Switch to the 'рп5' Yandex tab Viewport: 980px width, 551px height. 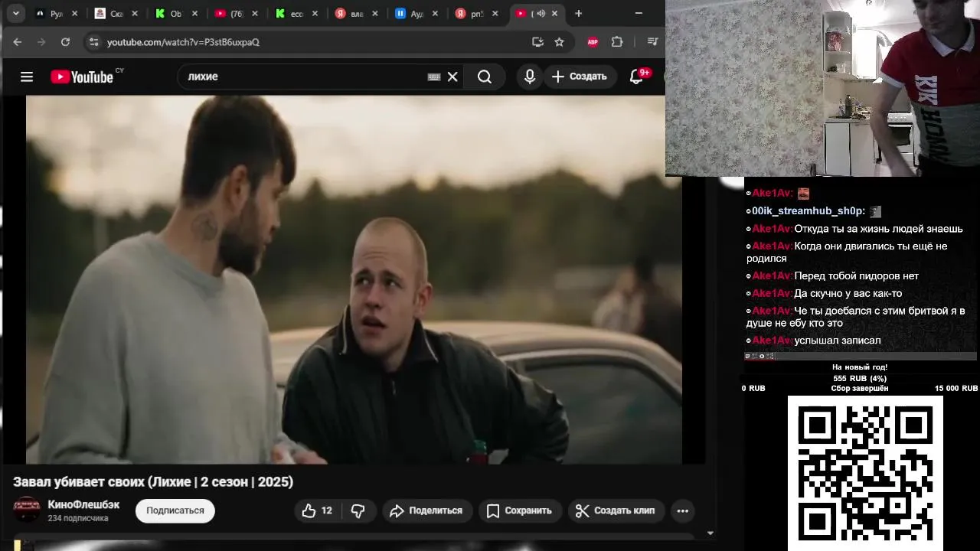[x=475, y=14]
